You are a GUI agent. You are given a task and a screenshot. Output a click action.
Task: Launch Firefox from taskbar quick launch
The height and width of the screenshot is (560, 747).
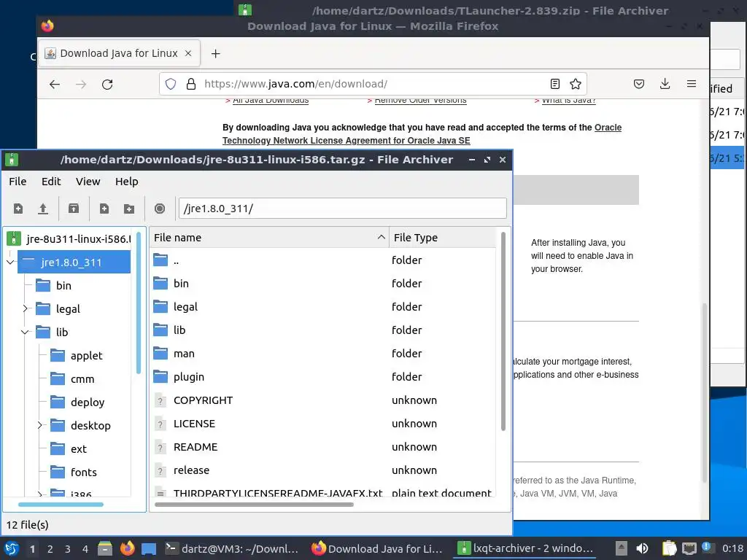tap(127, 548)
